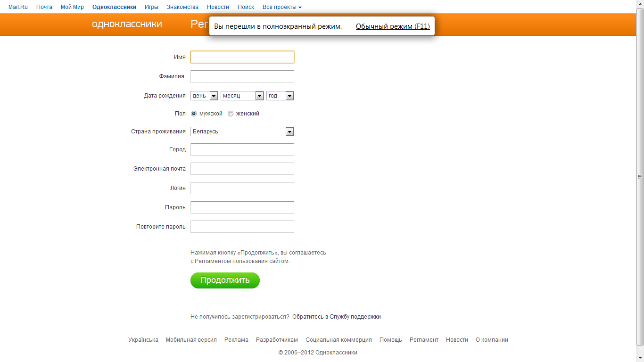This screenshot has height=362, width=644.
Task: Click the vertical scrollbar on the right
Action: pyautogui.click(x=640, y=176)
